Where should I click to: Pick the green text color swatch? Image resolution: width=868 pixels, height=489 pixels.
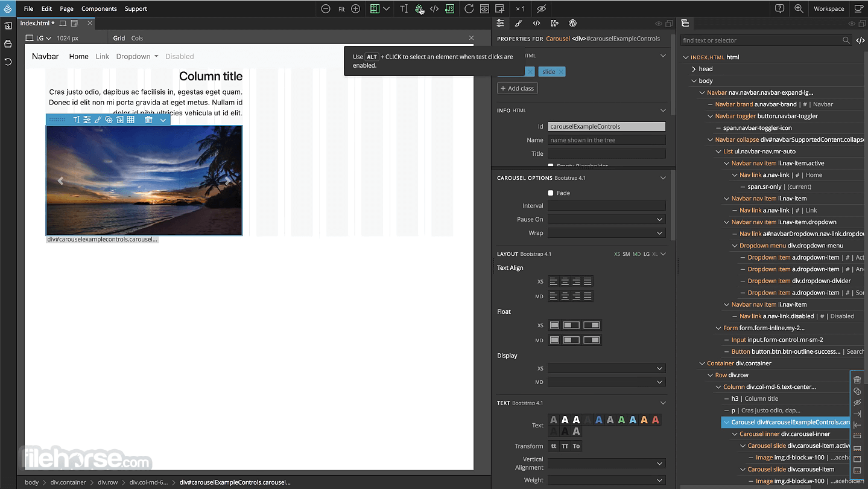(621, 420)
